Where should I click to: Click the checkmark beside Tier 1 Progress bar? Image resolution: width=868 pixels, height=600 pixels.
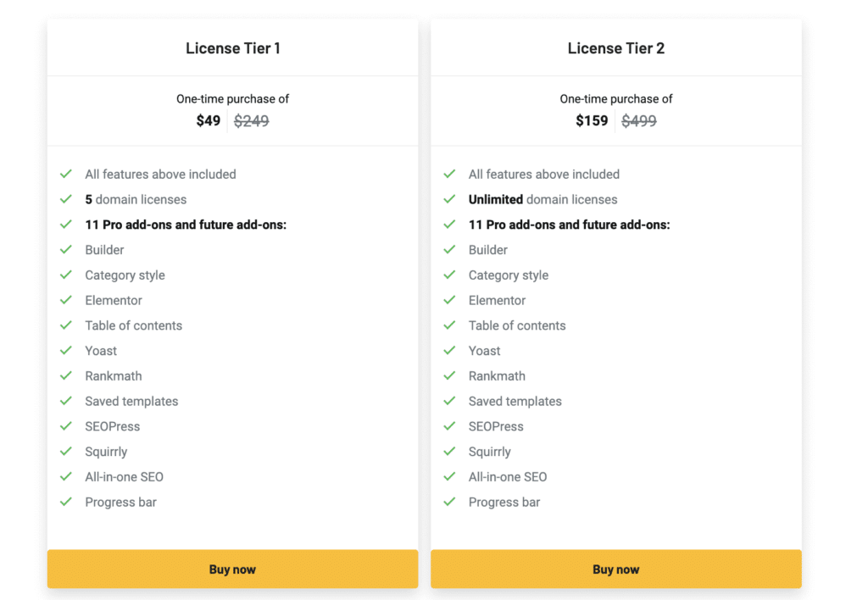pyautogui.click(x=65, y=502)
